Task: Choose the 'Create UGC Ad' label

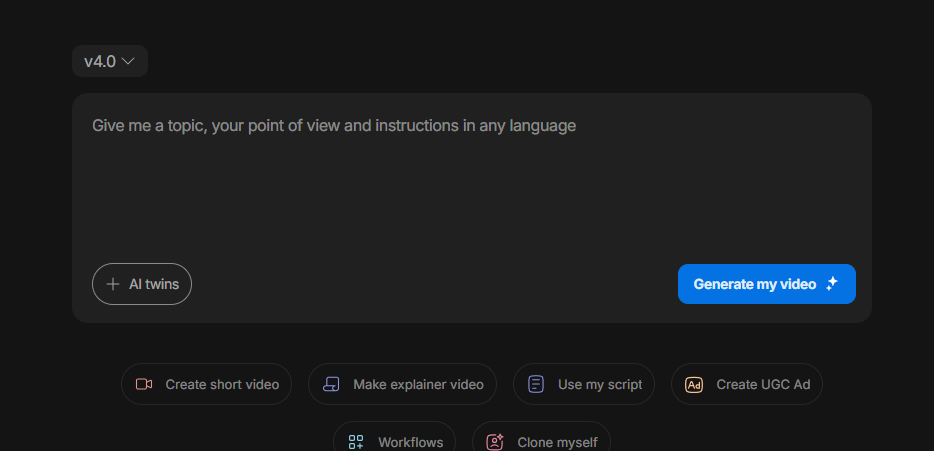Action: coord(763,384)
